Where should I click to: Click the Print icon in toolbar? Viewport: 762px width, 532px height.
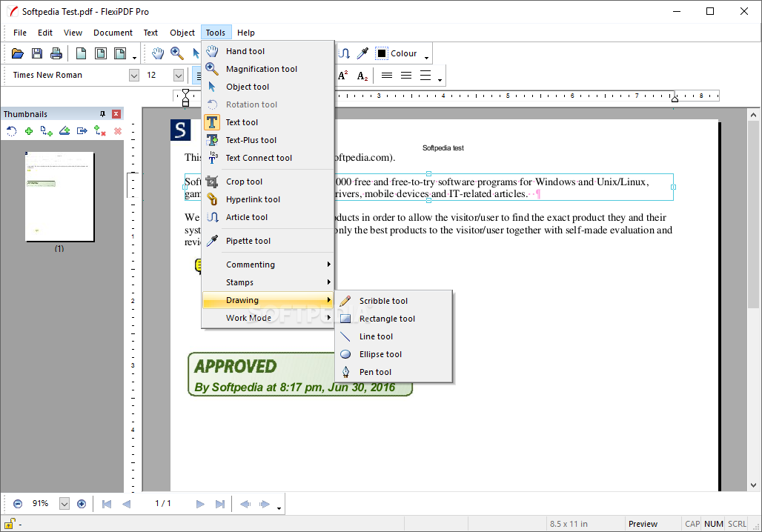56,53
